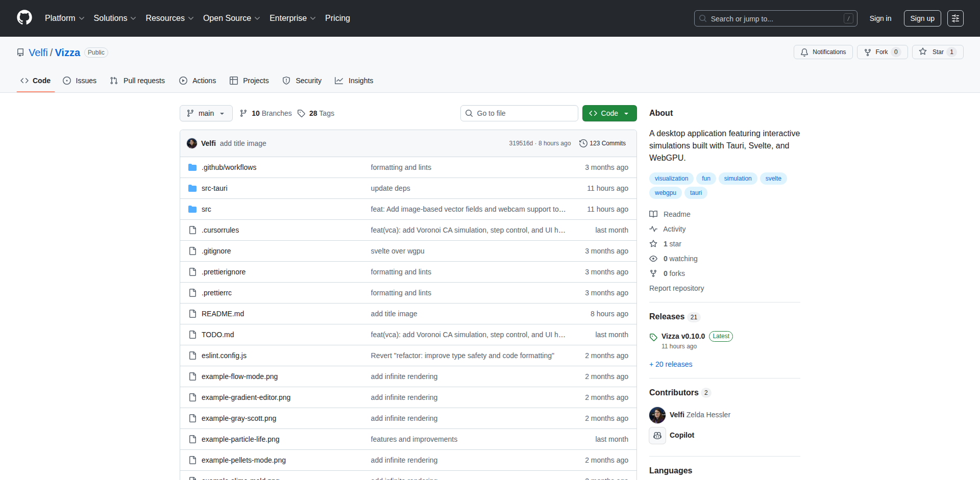Click the tag icon beside Vizza v0.10.0

[x=653, y=337]
